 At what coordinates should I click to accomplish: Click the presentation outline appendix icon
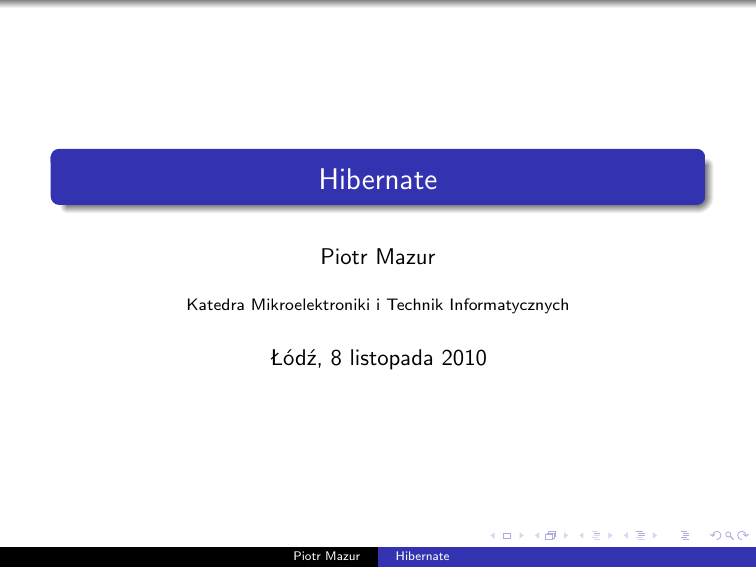684,537
